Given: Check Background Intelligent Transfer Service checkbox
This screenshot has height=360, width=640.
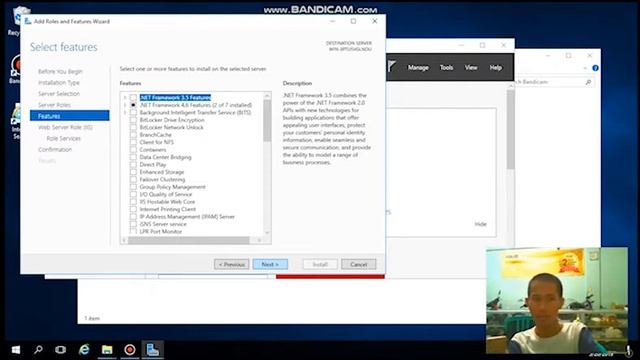Looking at the screenshot, I should (x=133, y=112).
